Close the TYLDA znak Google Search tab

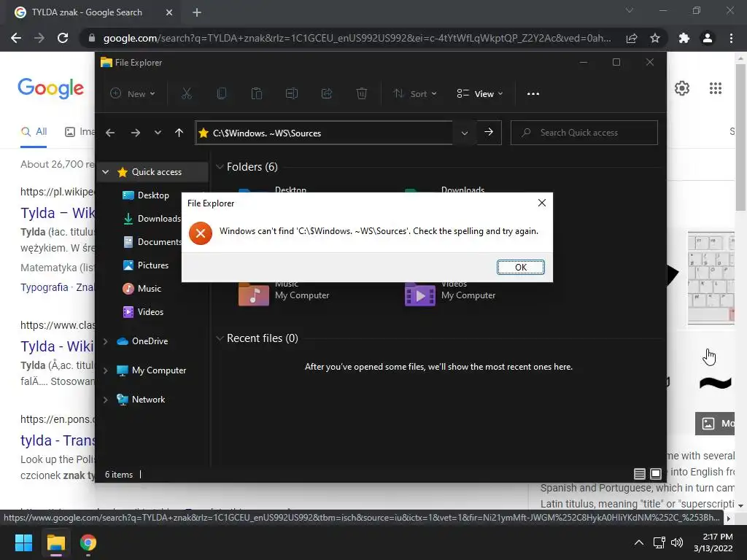point(169,12)
